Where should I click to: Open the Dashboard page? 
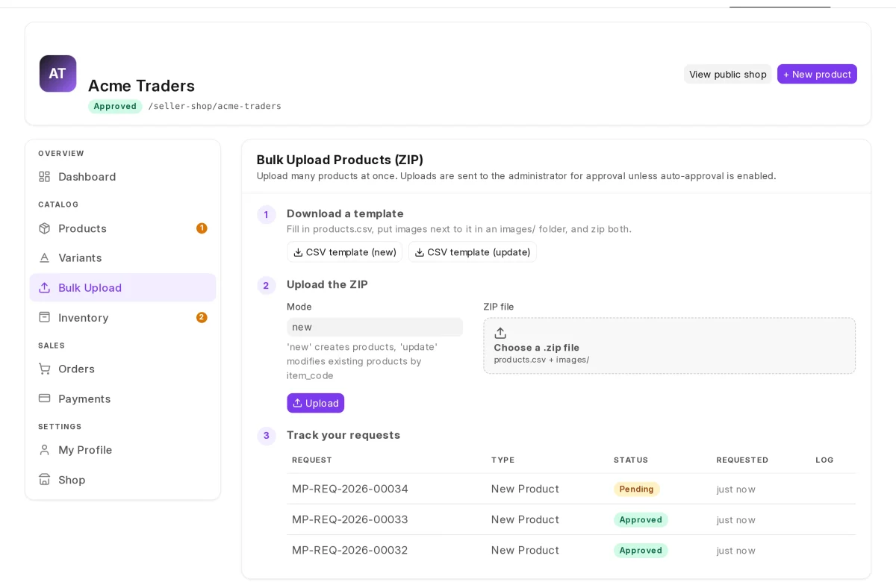point(122,177)
